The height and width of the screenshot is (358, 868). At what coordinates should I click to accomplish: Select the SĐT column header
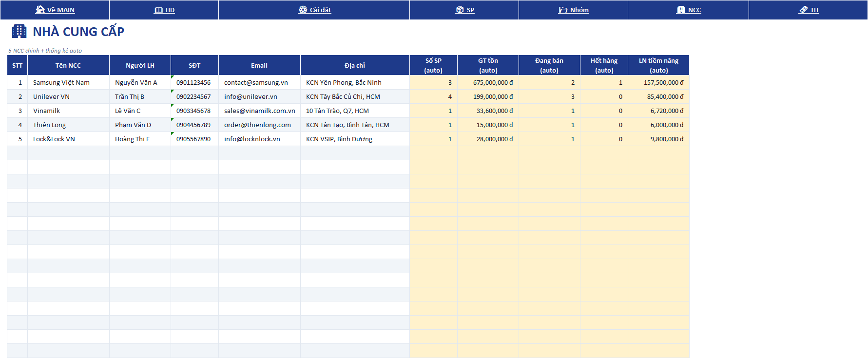point(194,65)
